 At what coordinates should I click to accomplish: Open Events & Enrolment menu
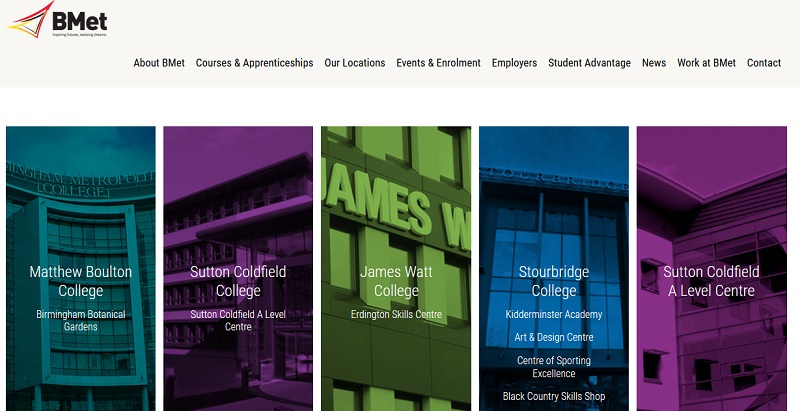point(438,63)
